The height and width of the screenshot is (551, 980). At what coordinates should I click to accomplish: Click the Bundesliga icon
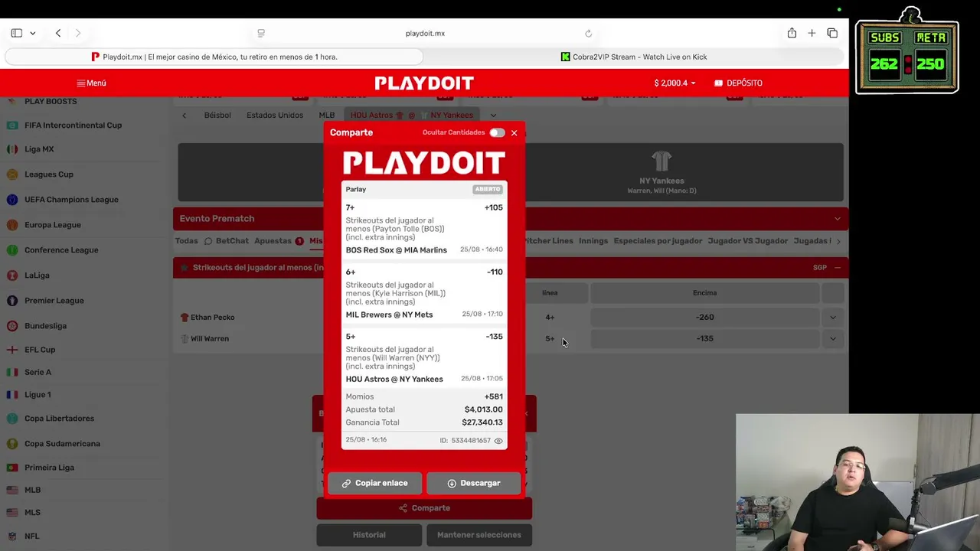click(12, 326)
